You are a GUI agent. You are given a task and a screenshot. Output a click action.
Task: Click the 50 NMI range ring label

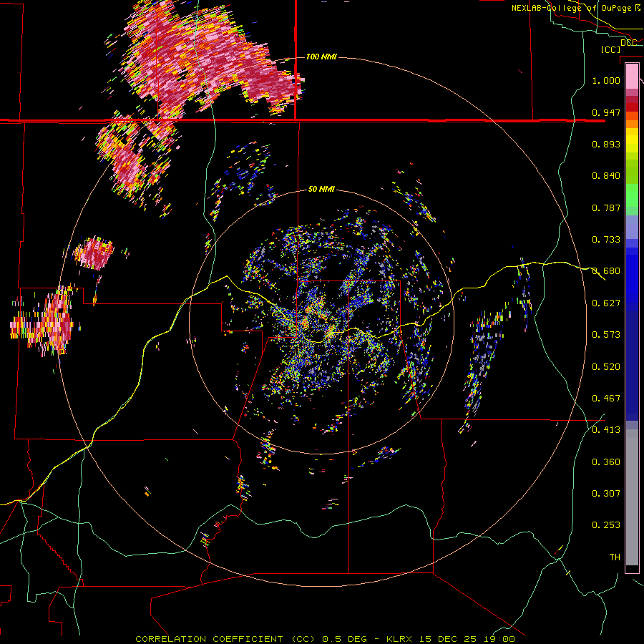click(321, 189)
